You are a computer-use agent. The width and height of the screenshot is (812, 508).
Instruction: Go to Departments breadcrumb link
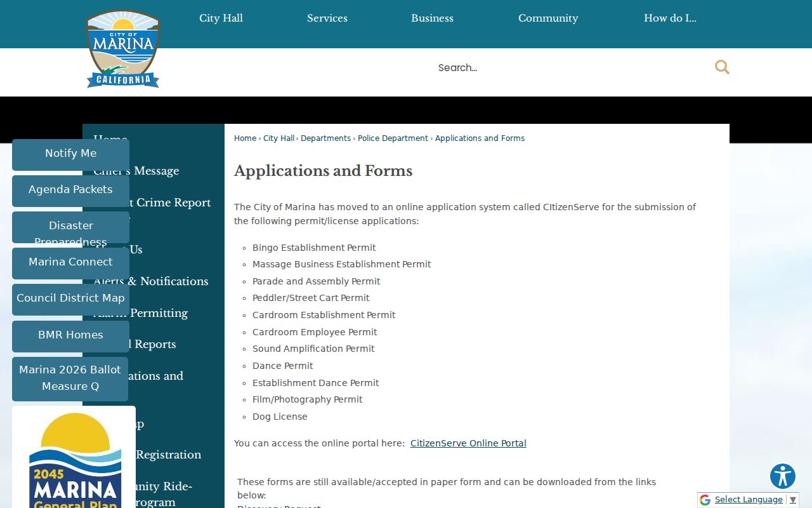pyautogui.click(x=325, y=138)
